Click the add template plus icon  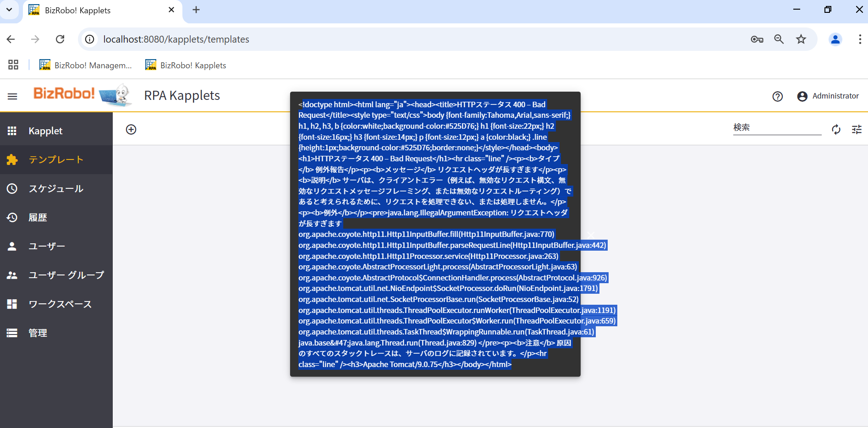tap(131, 130)
